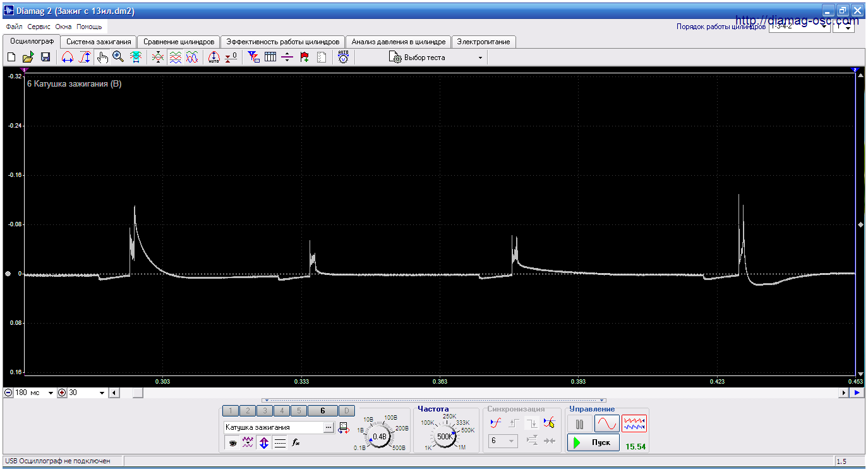Switch to the Система зажигания tab
Image resolution: width=868 pixels, height=469 pixels.
tap(99, 42)
